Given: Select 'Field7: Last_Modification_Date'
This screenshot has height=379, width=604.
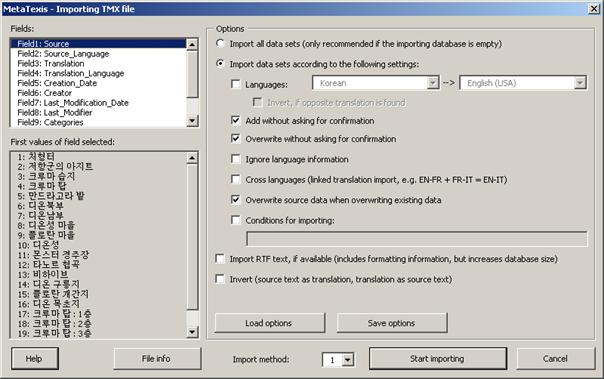Looking at the screenshot, I should tap(98, 102).
